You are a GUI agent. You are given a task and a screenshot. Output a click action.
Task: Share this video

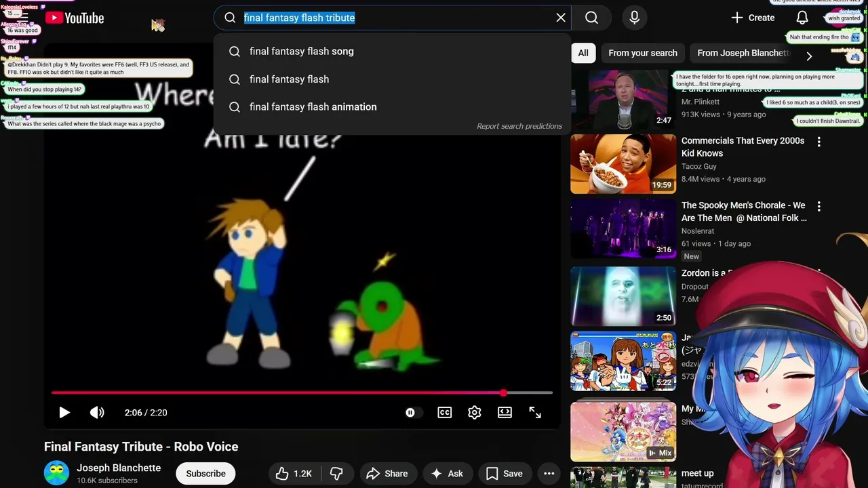(387, 473)
